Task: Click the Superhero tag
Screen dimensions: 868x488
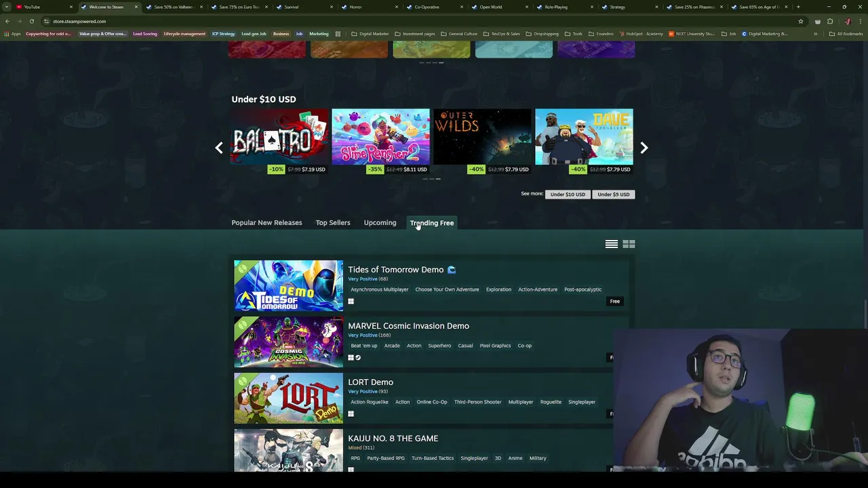Action: coord(439,346)
